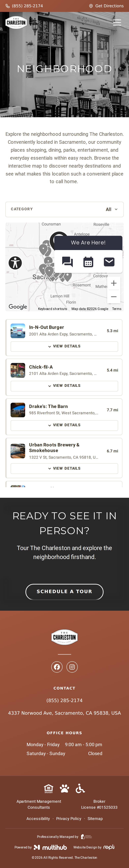Click the envelope email icon
Image resolution: width=129 pixels, height=868 pixels.
[x=109, y=261]
